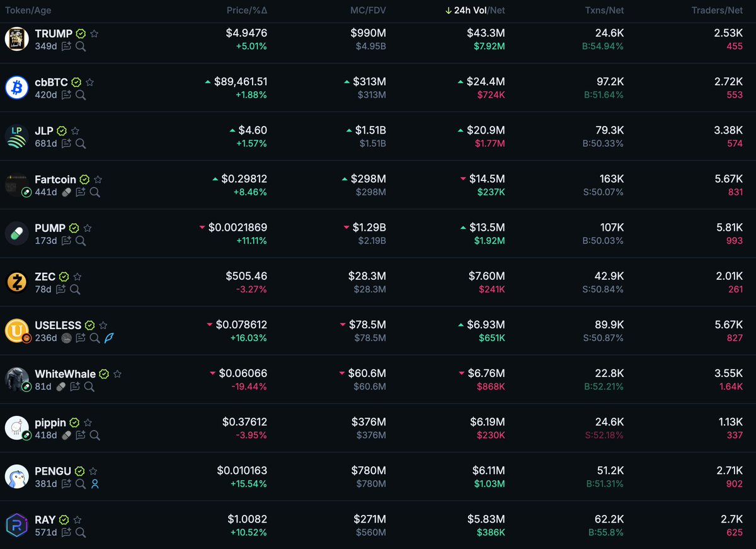Image resolution: width=756 pixels, height=549 pixels.
Task: Star the WhiteWhale token
Action: tap(118, 373)
